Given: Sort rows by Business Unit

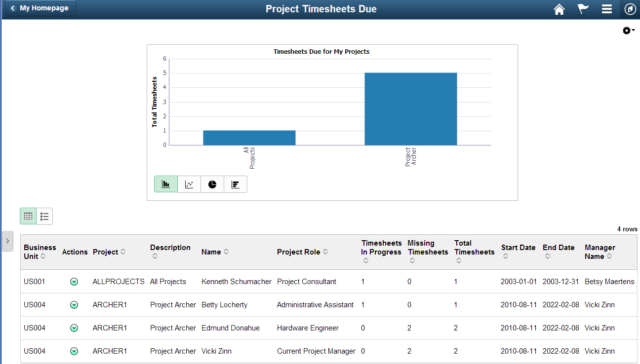Looking at the screenshot, I should tap(40, 252).
